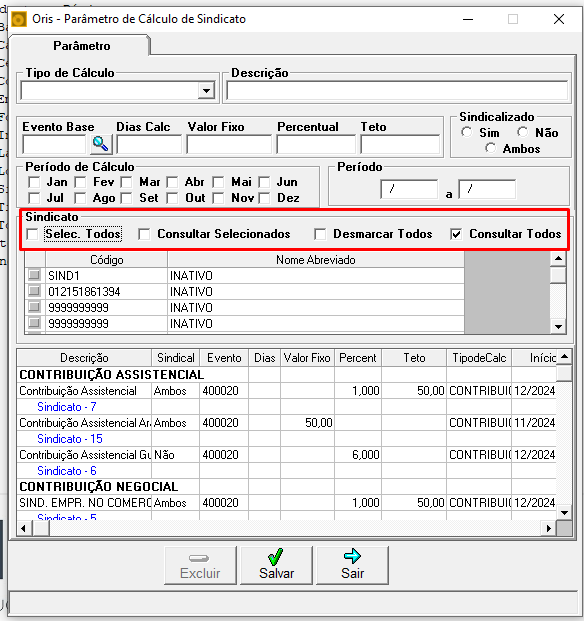Focus the Percentual input field
The height and width of the screenshot is (621, 584).
coord(316,144)
